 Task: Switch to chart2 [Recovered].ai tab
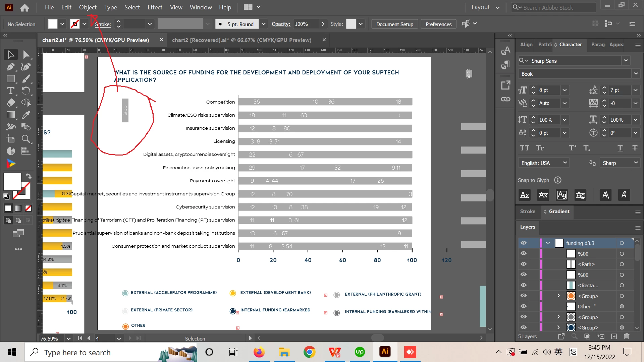pos(241,40)
